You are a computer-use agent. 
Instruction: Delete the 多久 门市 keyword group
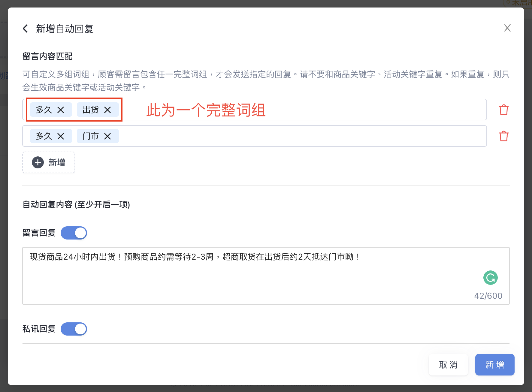pyautogui.click(x=503, y=136)
